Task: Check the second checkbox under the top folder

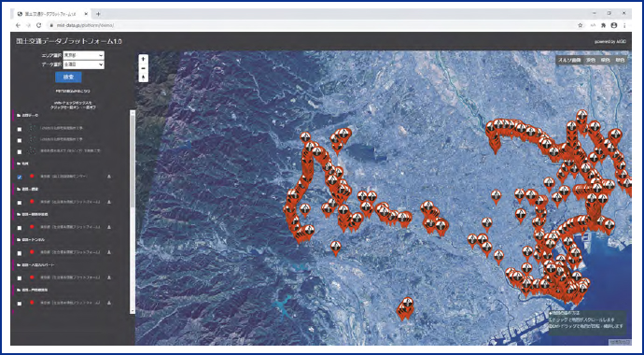Action: (20, 140)
